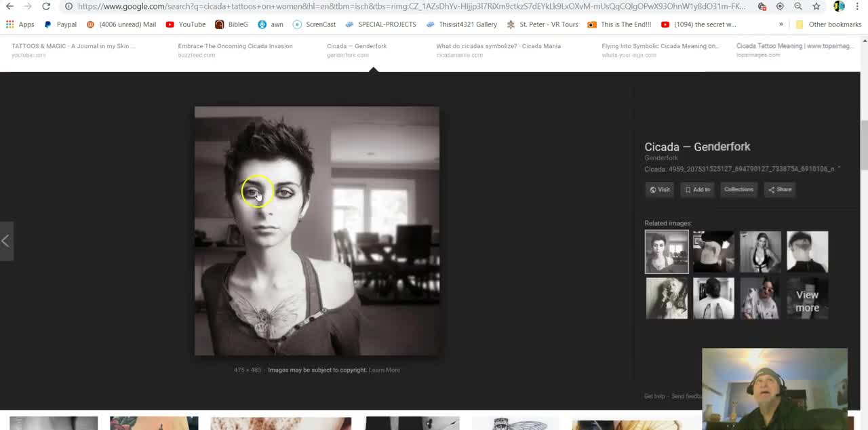Open Embrace The Oncoming Cicada Invasion caption

click(x=235, y=46)
